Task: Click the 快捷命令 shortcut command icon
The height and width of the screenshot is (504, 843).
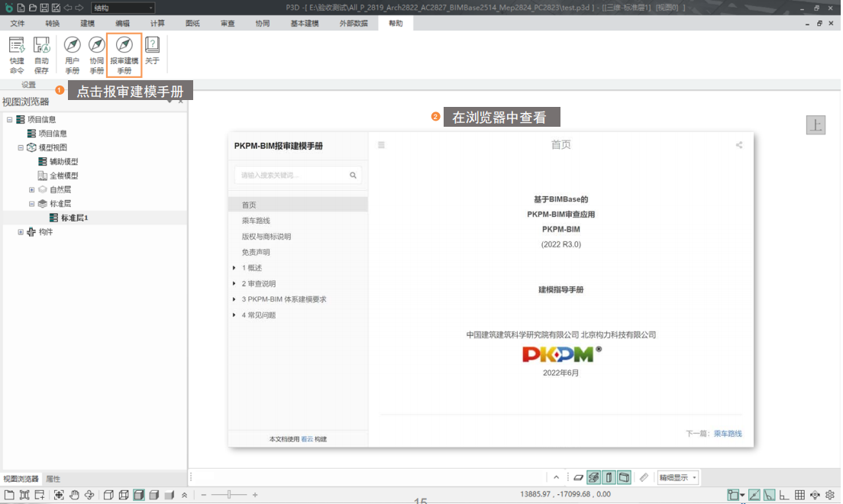Action: (x=17, y=53)
